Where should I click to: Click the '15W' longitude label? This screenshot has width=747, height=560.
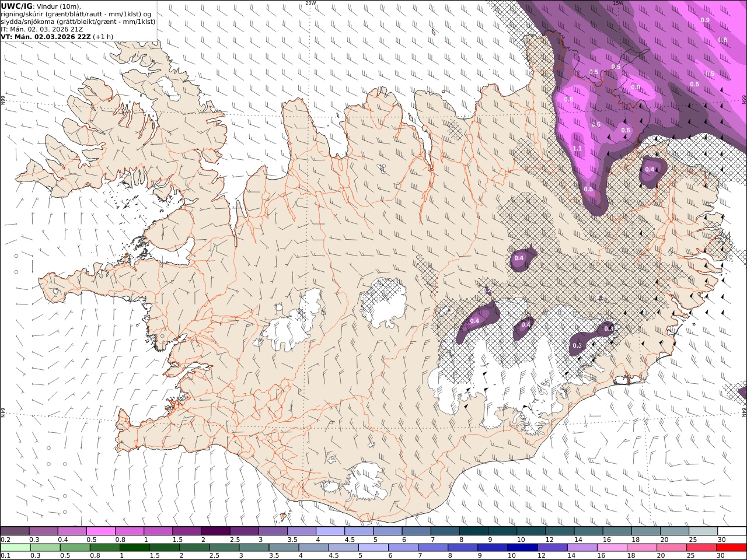tap(618, 3)
